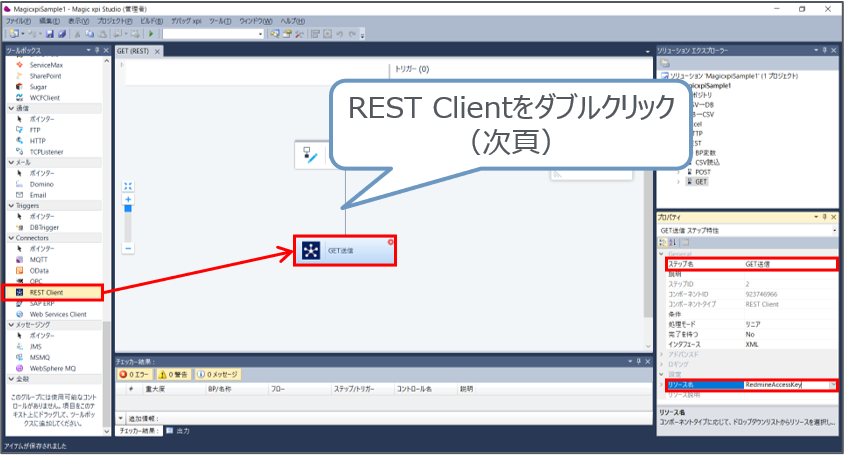Screen dimensions: 844x455
Task: Click the save icon in the toolbar
Action: (x=48, y=34)
